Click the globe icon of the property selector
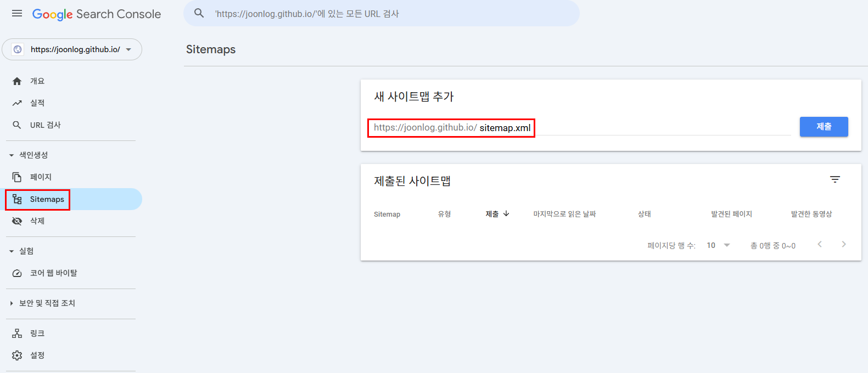The width and height of the screenshot is (868, 373). (x=18, y=49)
